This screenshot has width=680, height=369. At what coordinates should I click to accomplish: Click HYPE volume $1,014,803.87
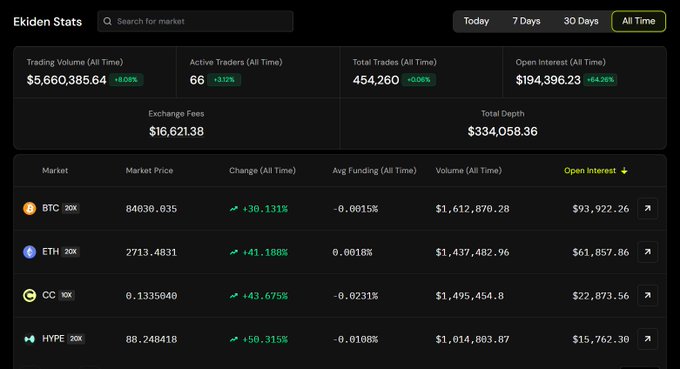[x=472, y=339]
